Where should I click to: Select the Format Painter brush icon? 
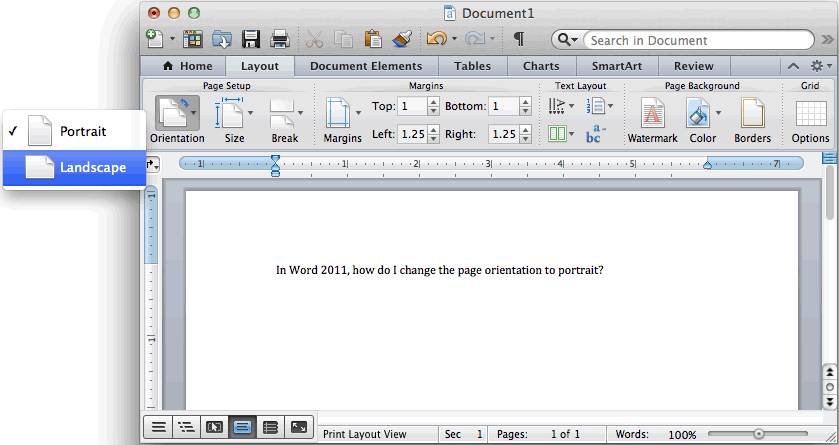click(x=402, y=39)
